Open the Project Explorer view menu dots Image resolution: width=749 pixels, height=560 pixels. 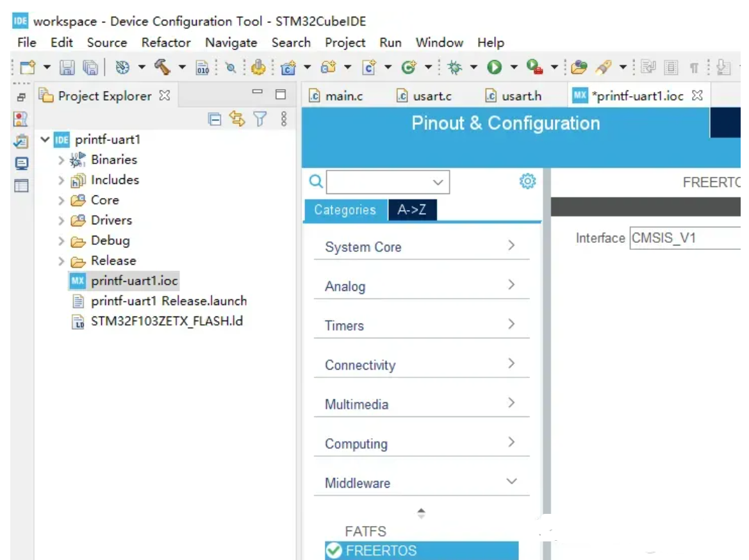pos(284,119)
